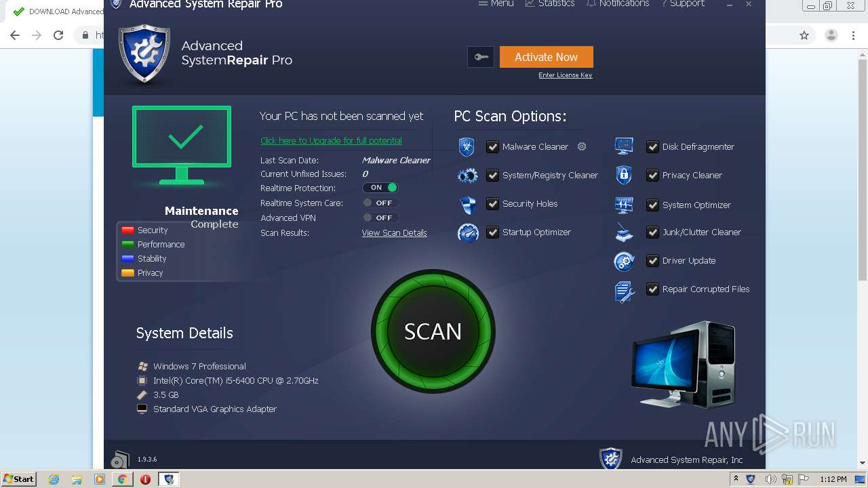868x488 pixels.
Task: Click the Malware Cleaner biohazard shield icon
Action: pyautogui.click(x=467, y=147)
